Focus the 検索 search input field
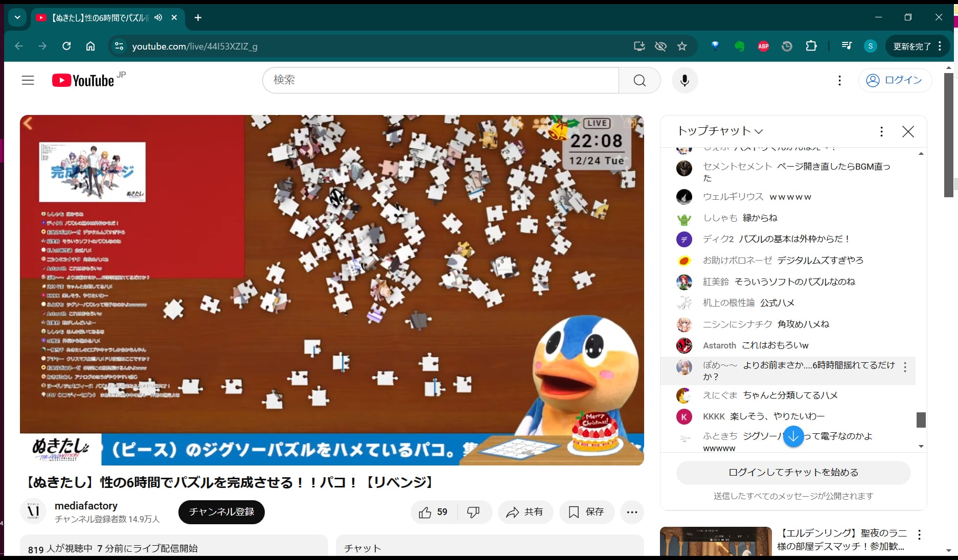The height and width of the screenshot is (560, 958). [x=440, y=80]
